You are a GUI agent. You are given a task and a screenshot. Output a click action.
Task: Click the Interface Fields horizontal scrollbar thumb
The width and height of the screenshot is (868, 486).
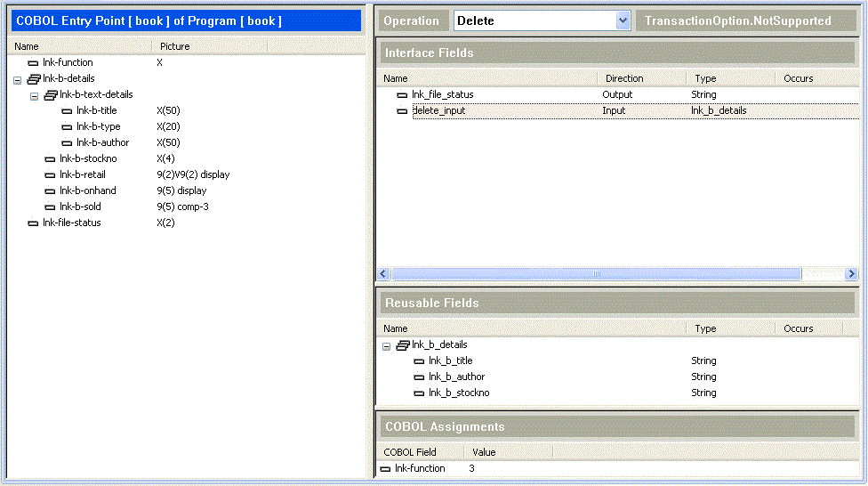[596, 274]
